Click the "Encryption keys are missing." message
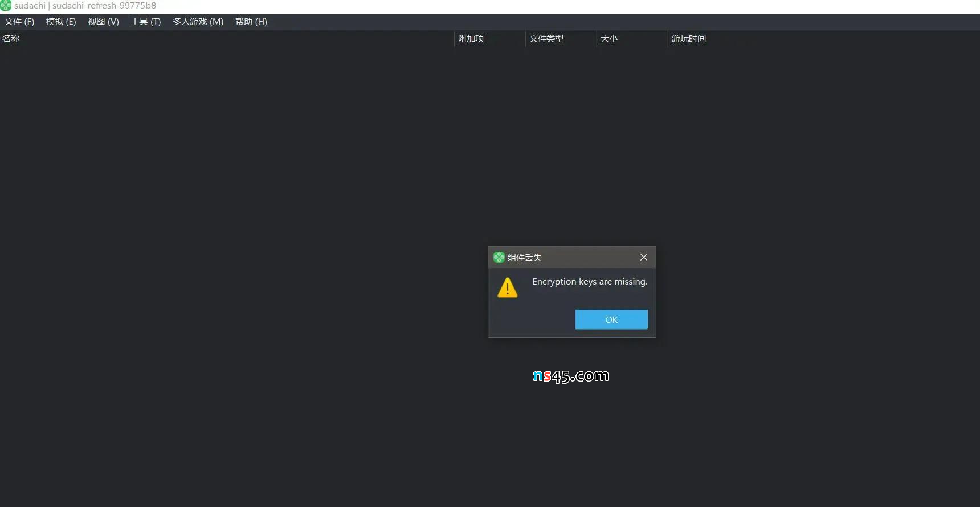 (590, 282)
